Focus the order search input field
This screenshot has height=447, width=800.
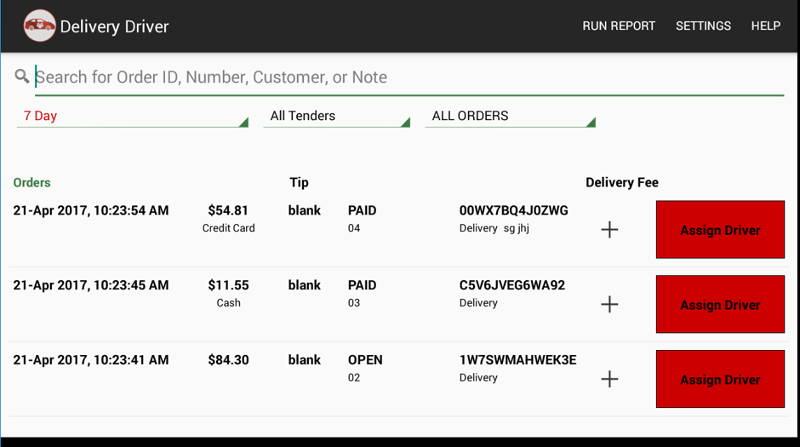tap(409, 78)
